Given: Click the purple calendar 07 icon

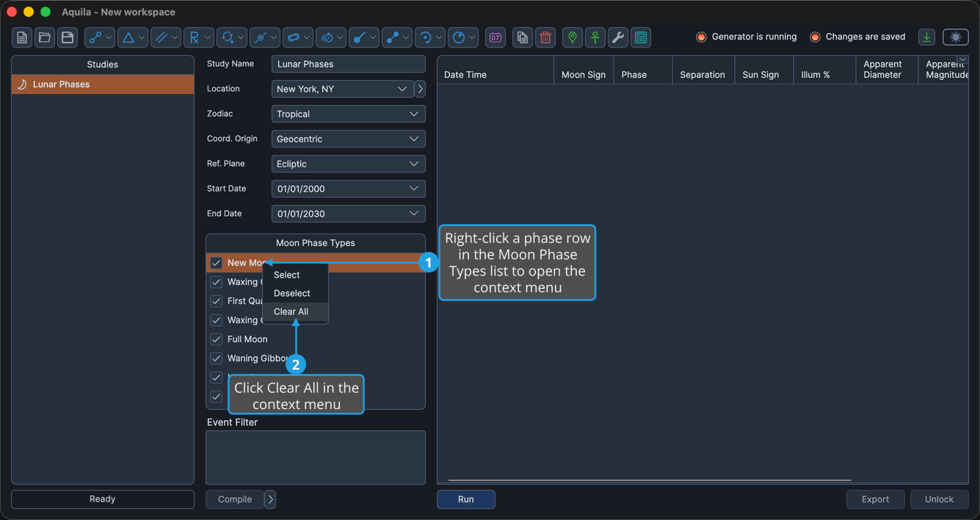Looking at the screenshot, I should 496,37.
